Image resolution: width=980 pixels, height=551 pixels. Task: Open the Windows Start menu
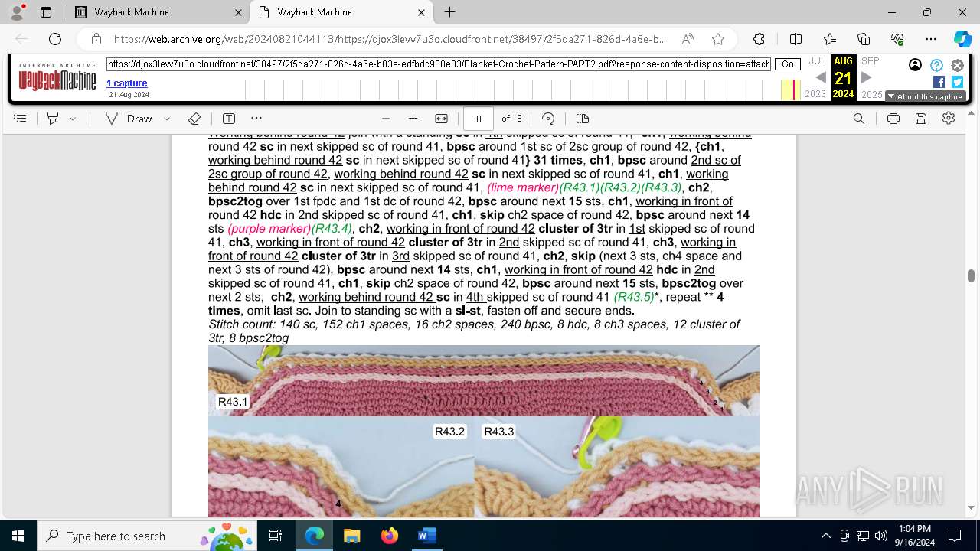coord(18,536)
